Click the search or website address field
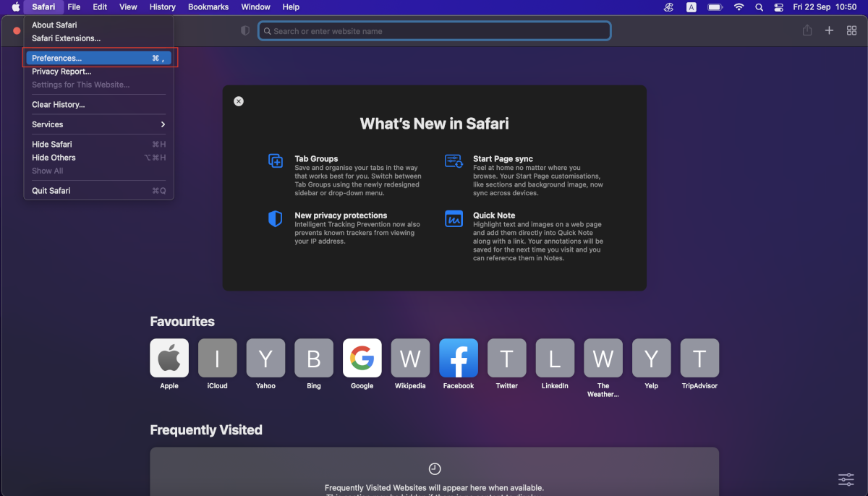 pos(434,31)
